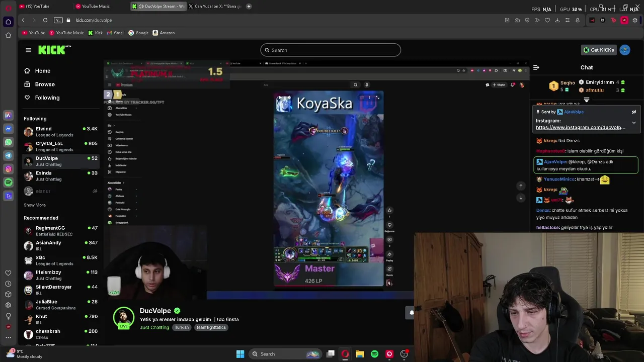Open xQc's recommended channel
The height and width of the screenshot is (362, 644).
pos(60,260)
